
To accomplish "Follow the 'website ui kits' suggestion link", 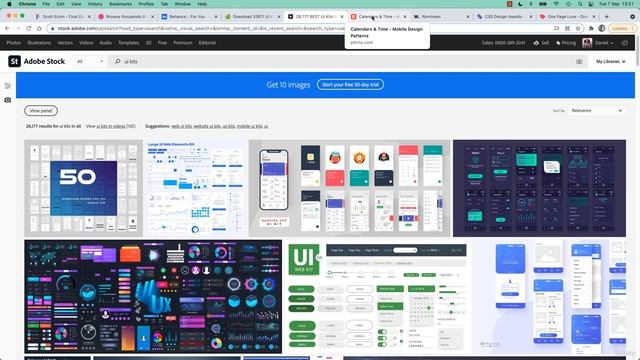I will [207, 126].
